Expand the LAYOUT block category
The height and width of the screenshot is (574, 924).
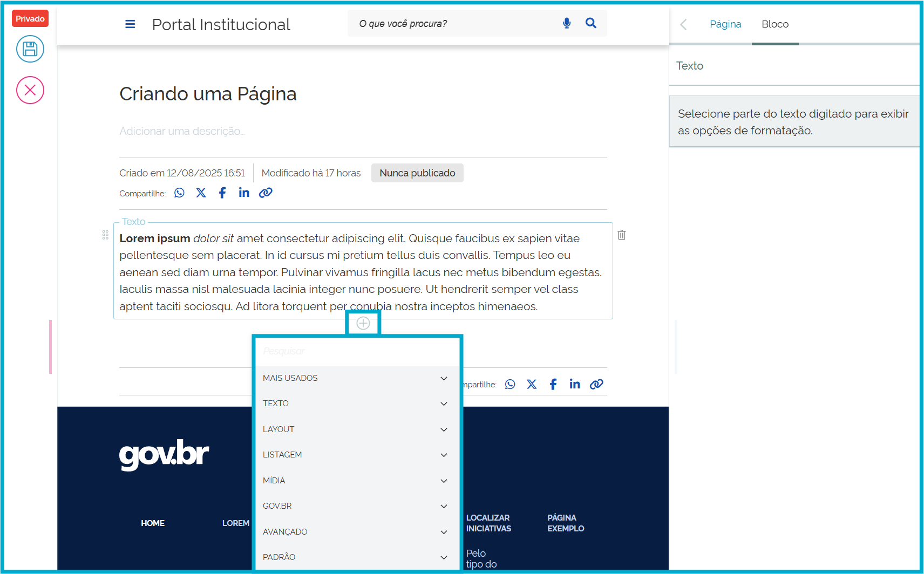click(356, 429)
